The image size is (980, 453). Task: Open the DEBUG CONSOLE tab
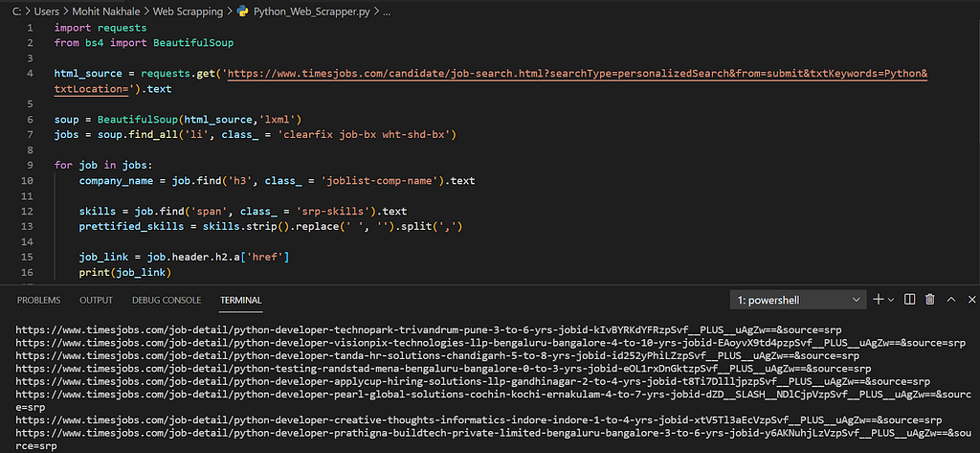pos(167,301)
